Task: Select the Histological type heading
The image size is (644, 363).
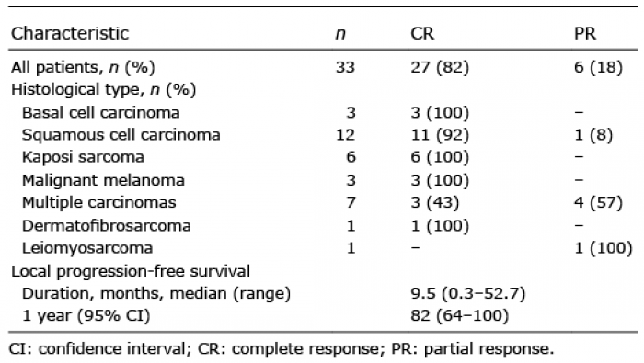Action: pyautogui.click(x=103, y=90)
